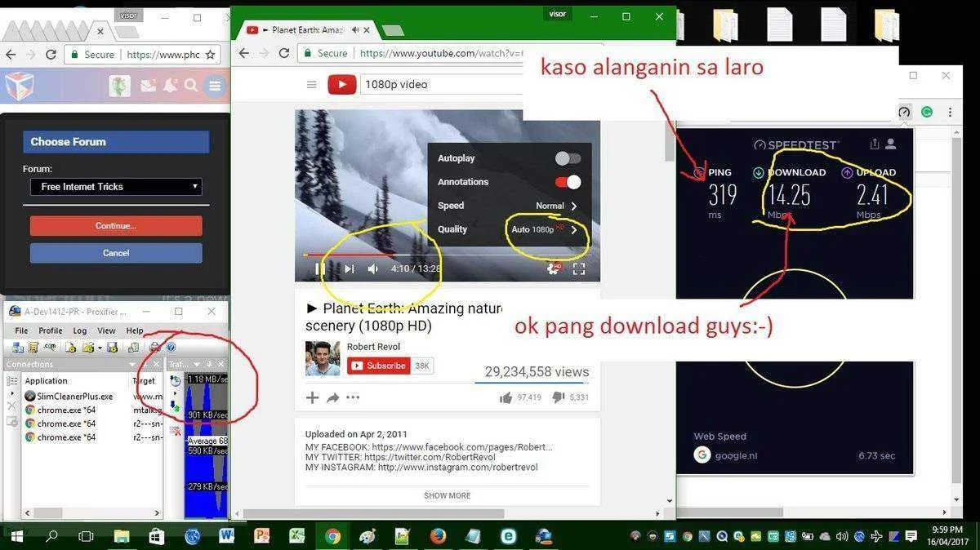Open forum site hamburger menu icon
The width and height of the screenshot is (980, 550).
[x=215, y=86]
